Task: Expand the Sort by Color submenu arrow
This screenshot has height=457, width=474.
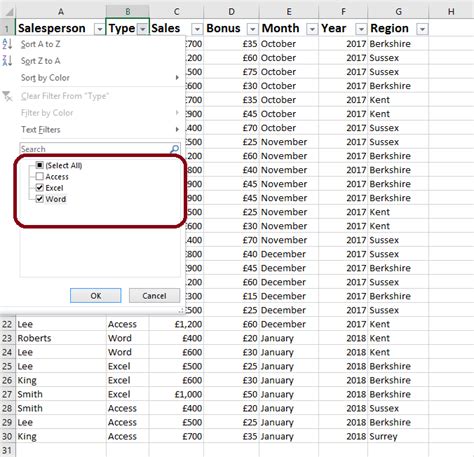Action: tap(177, 78)
